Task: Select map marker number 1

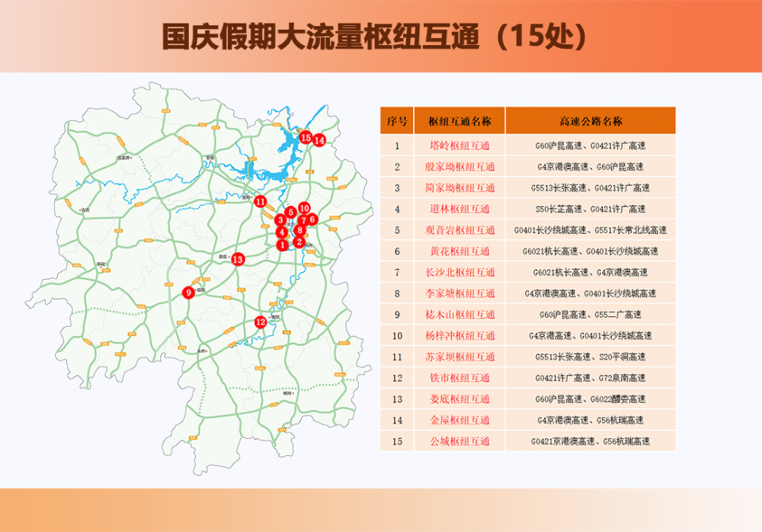Action: point(283,245)
